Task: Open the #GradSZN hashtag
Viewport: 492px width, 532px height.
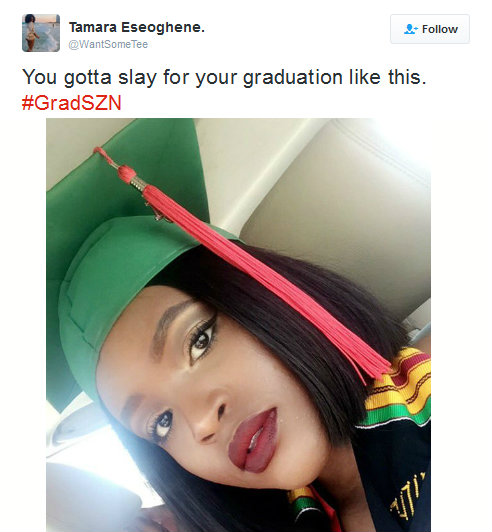Action: pyautogui.click(x=72, y=102)
